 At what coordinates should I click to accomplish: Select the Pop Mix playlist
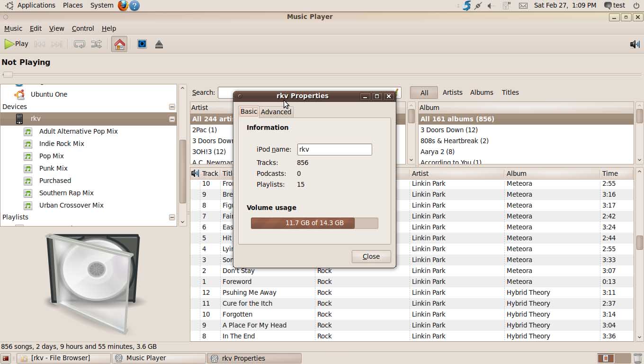(x=51, y=156)
